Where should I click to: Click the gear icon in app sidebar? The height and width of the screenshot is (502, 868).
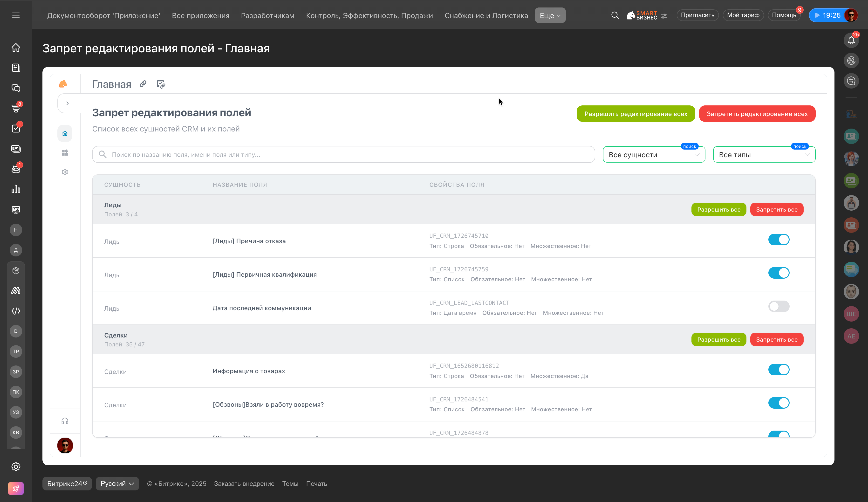65,172
